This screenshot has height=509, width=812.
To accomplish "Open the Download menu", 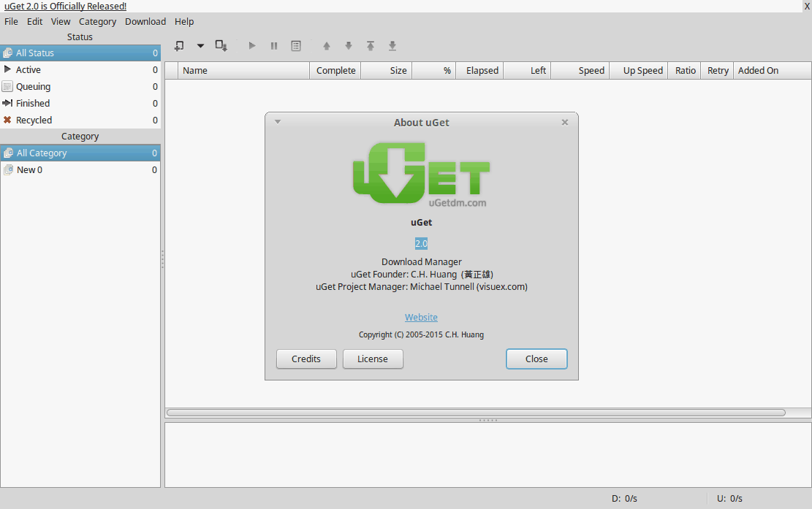I will (145, 21).
